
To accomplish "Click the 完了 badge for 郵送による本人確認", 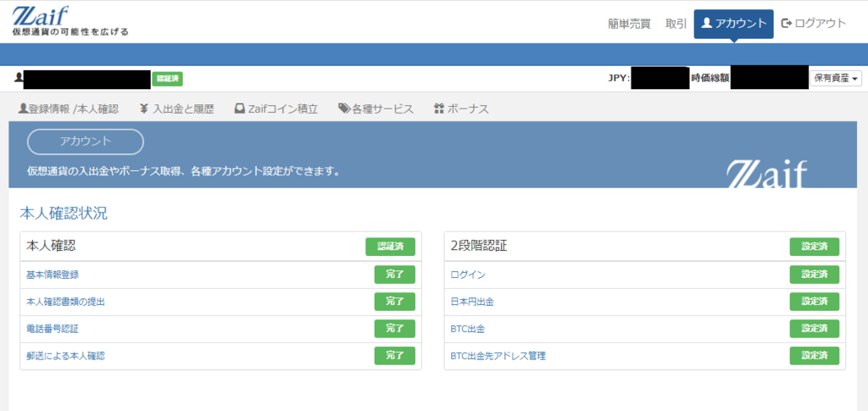I will tap(395, 356).
